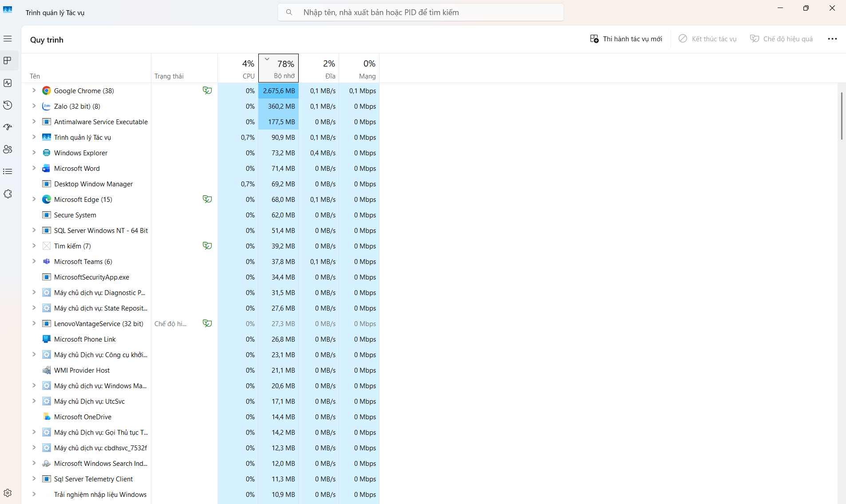This screenshot has height=504, width=846.
Task: Click the Kết thúc tác vụ button
Action: click(x=708, y=39)
